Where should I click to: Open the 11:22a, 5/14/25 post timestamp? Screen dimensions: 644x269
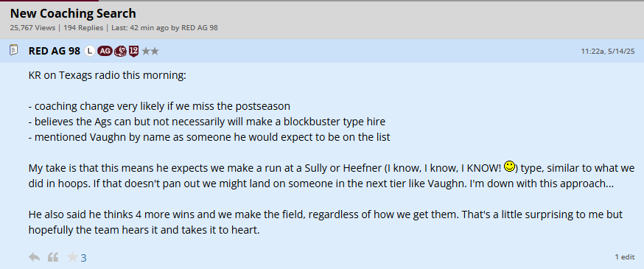607,52
